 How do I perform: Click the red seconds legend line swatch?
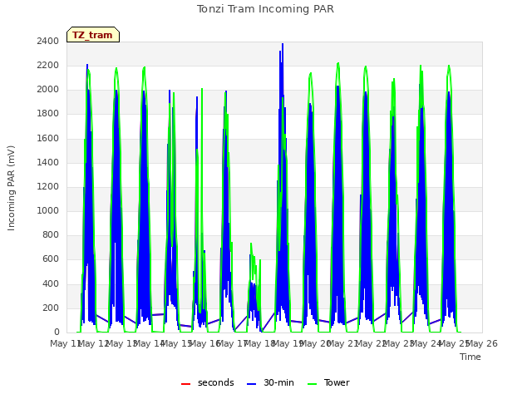(x=186, y=384)
